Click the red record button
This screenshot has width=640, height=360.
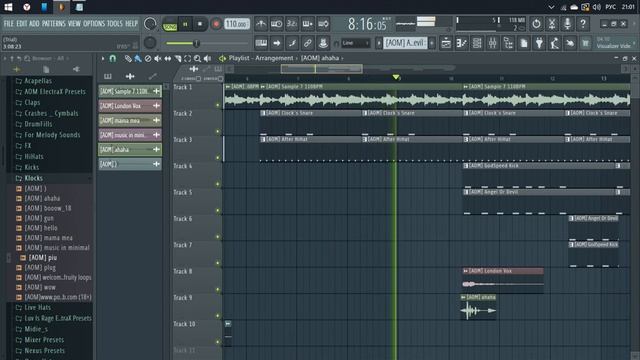[x=216, y=24]
